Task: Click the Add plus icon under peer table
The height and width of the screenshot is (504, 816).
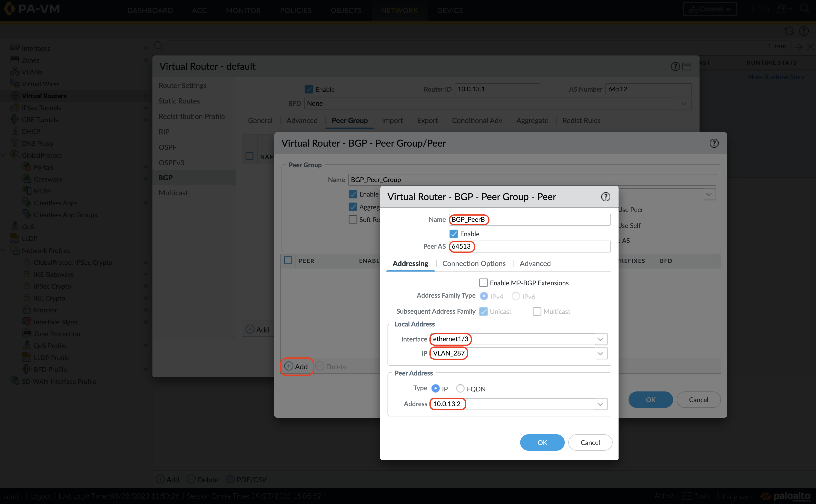Action: (289, 366)
